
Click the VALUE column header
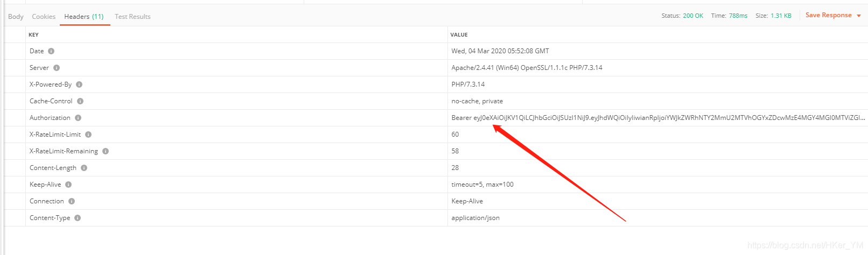(x=459, y=34)
